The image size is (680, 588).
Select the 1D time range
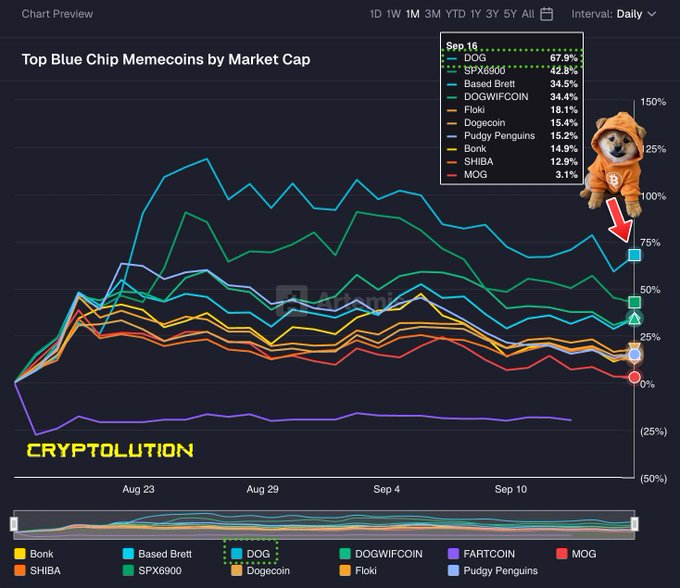[x=376, y=14]
